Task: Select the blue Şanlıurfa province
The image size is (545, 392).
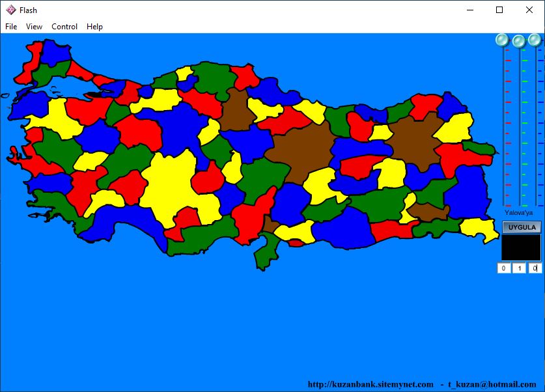Action: coord(344,229)
